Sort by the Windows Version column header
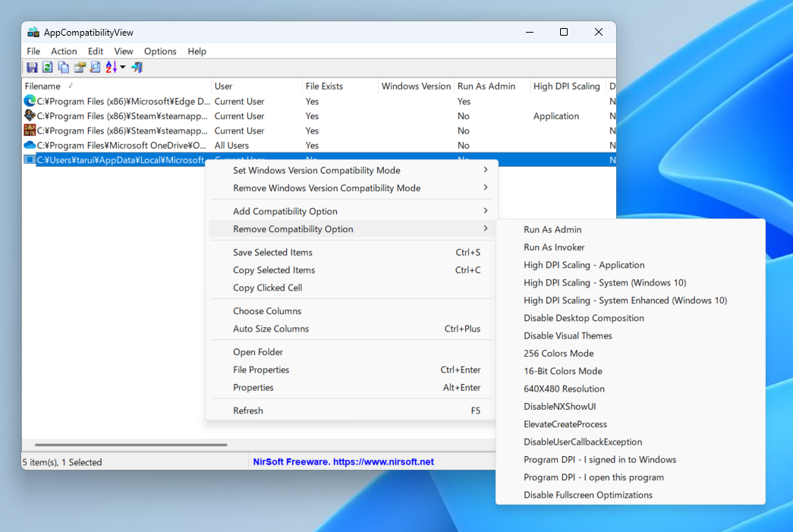Image resolution: width=793 pixels, height=532 pixels. (416, 86)
